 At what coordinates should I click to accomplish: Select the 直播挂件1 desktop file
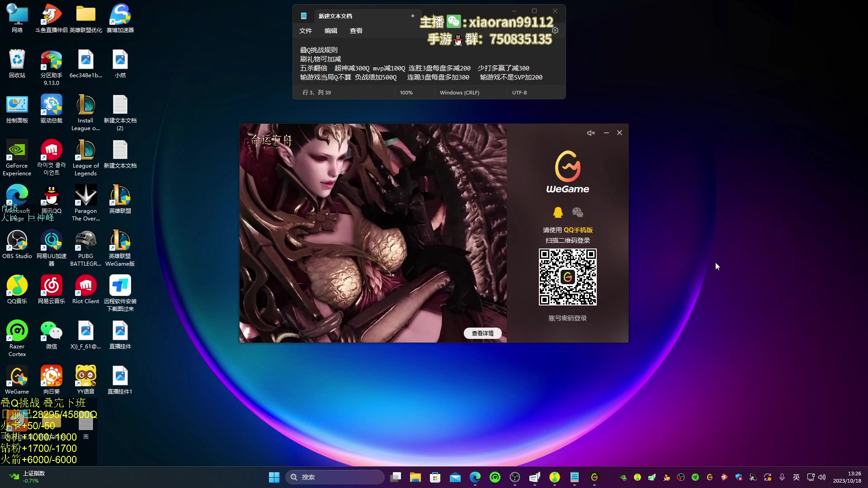(x=120, y=380)
